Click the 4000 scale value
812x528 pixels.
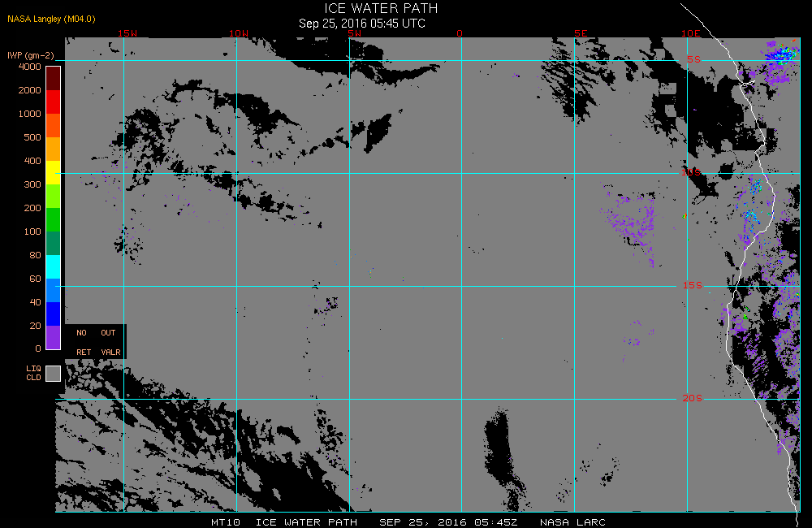pos(30,67)
